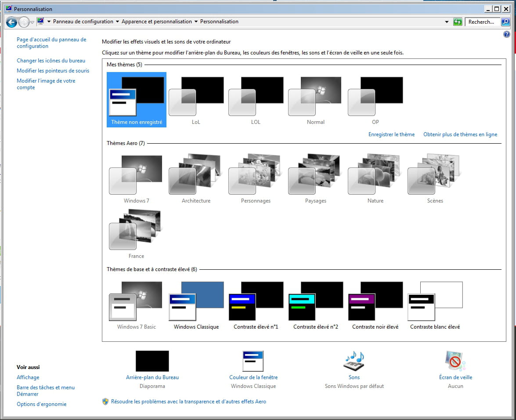516x420 pixels.
Task: Select the Windows Classique theme
Action: click(x=196, y=305)
